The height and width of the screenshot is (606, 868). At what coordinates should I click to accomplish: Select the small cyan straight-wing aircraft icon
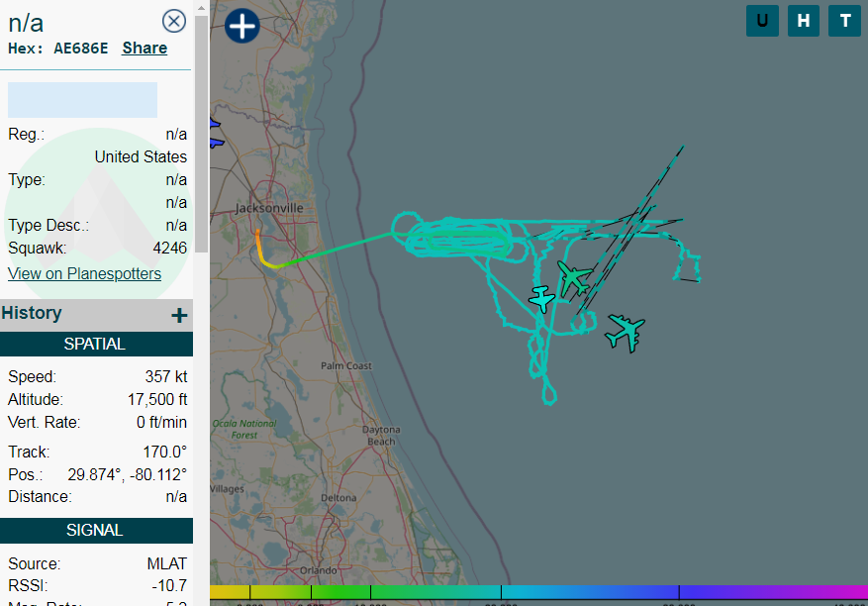(x=541, y=297)
